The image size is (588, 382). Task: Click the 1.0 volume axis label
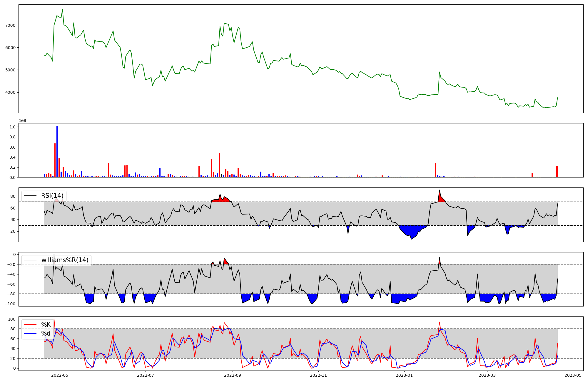13,127
